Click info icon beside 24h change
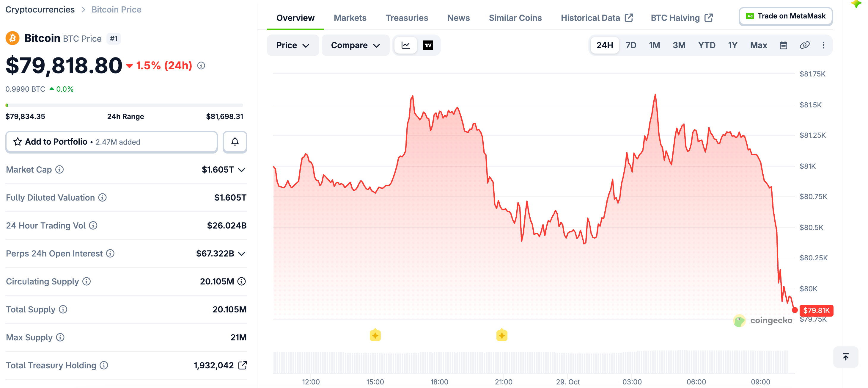This screenshot has height=388, width=868. tap(201, 66)
